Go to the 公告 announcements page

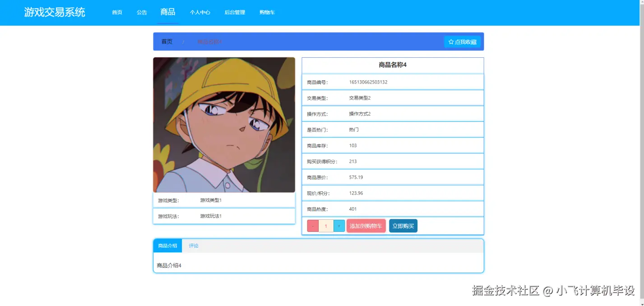coord(142,13)
